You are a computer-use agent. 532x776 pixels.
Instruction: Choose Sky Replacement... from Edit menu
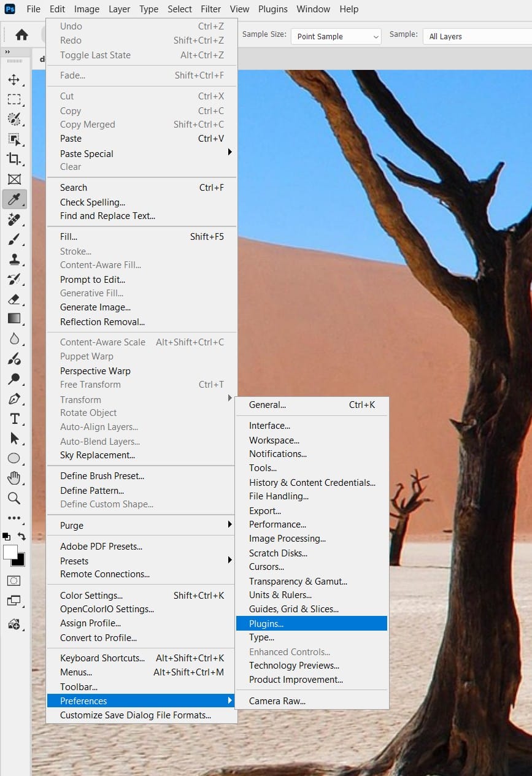[142, 455]
